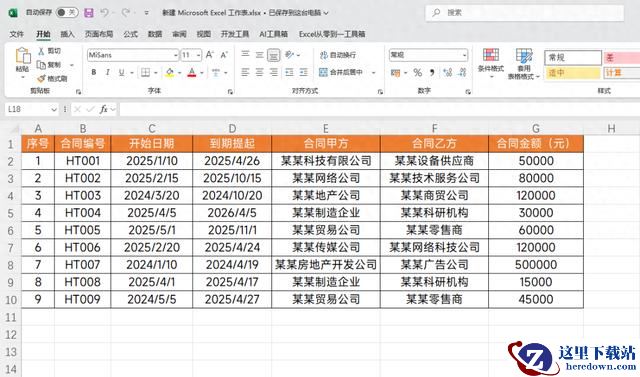This screenshot has width=640, height=377.
Task: Click the decrease indent icon
Action: (289, 72)
